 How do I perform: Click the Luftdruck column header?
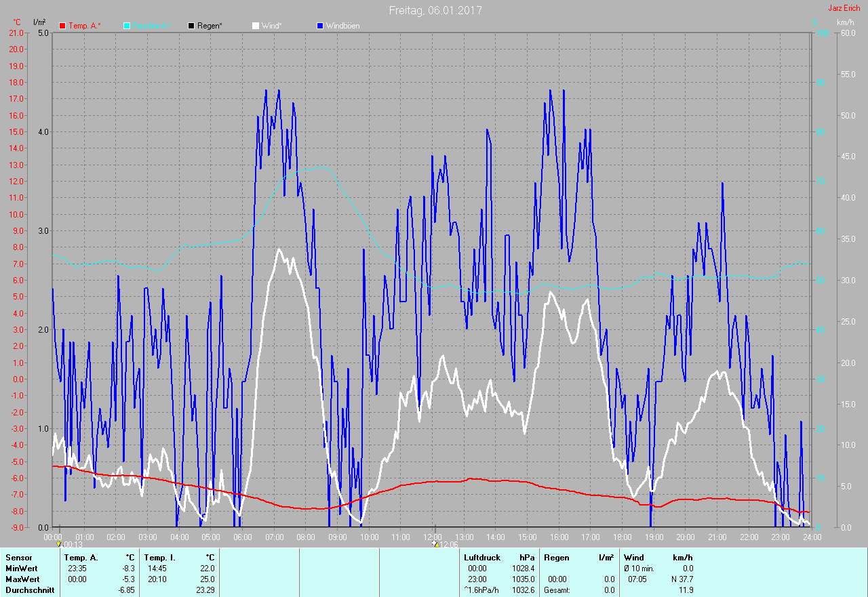point(481,558)
